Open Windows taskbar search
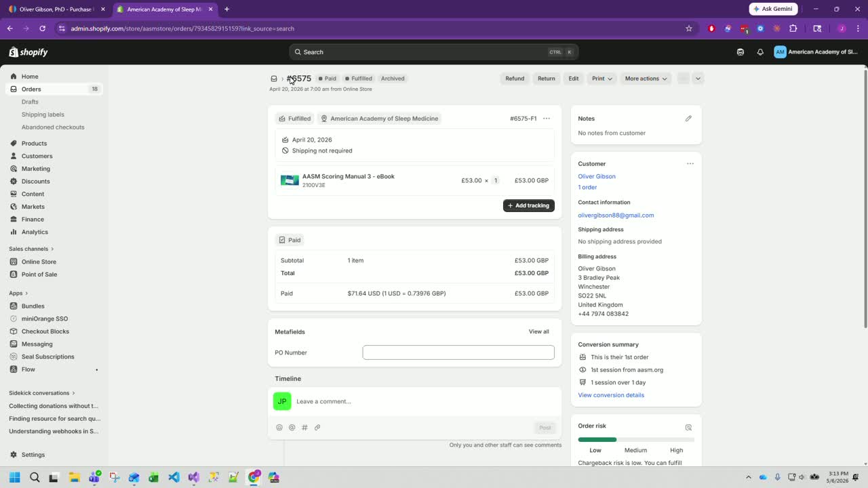This screenshot has height=488, width=868. [x=35, y=477]
